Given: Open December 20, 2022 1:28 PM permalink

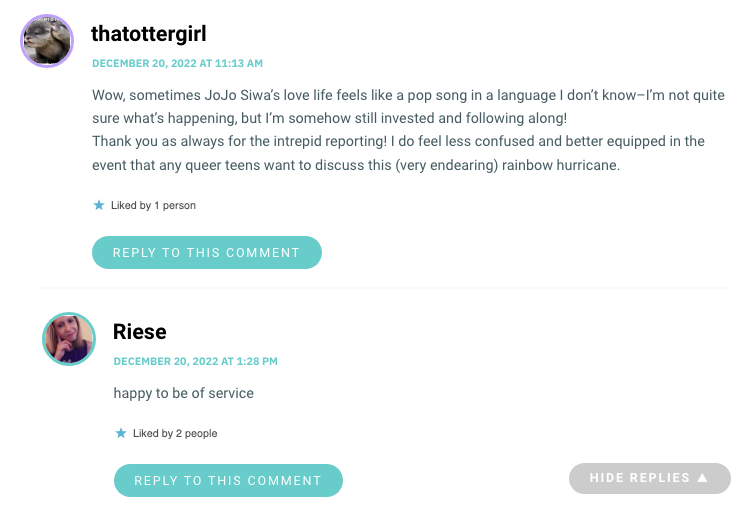Looking at the screenshot, I should click(196, 361).
